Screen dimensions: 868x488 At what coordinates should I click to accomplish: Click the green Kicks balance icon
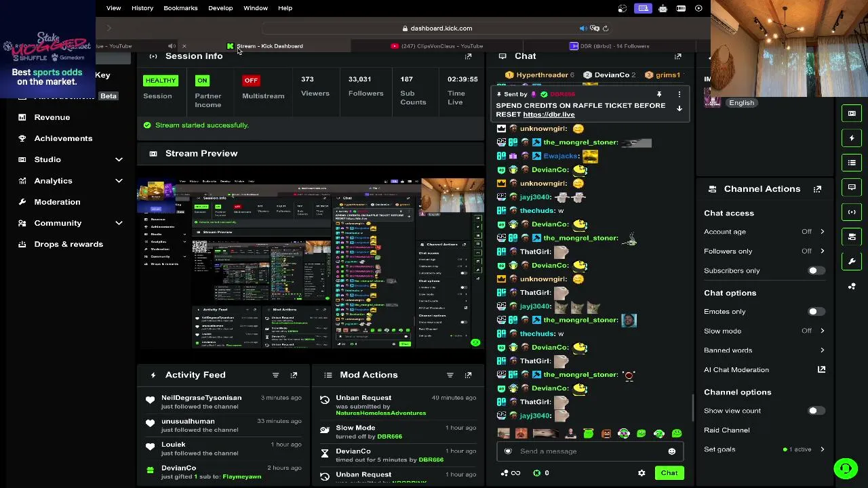point(536,473)
